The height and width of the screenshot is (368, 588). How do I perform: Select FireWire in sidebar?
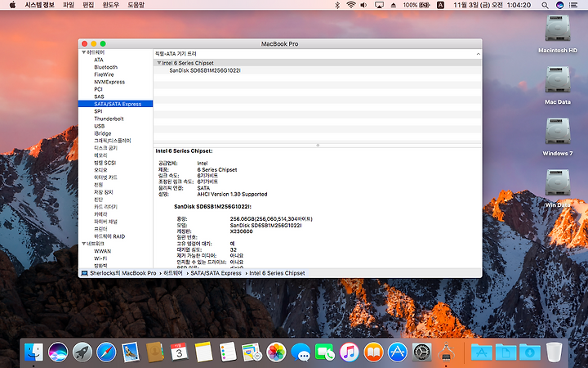pyautogui.click(x=104, y=74)
